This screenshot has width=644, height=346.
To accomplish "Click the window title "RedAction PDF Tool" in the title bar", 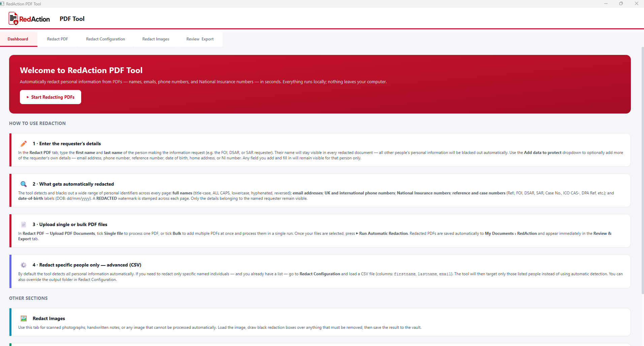I will pos(24,4).
